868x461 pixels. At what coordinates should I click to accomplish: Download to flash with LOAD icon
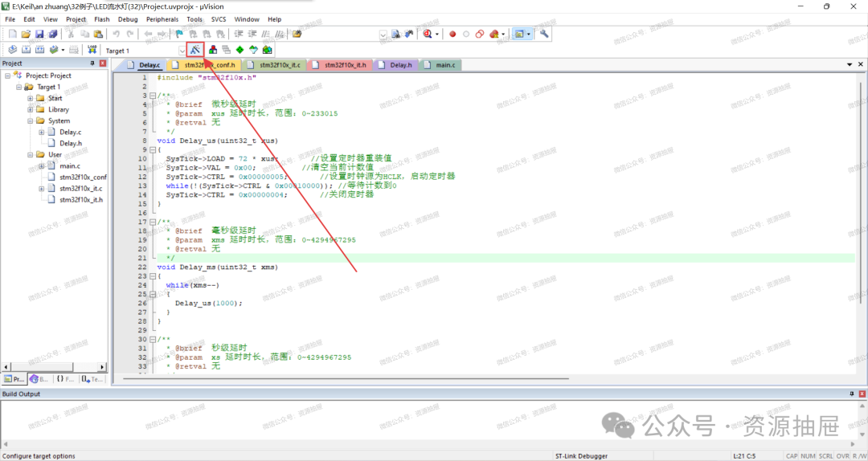pos(92,50)
